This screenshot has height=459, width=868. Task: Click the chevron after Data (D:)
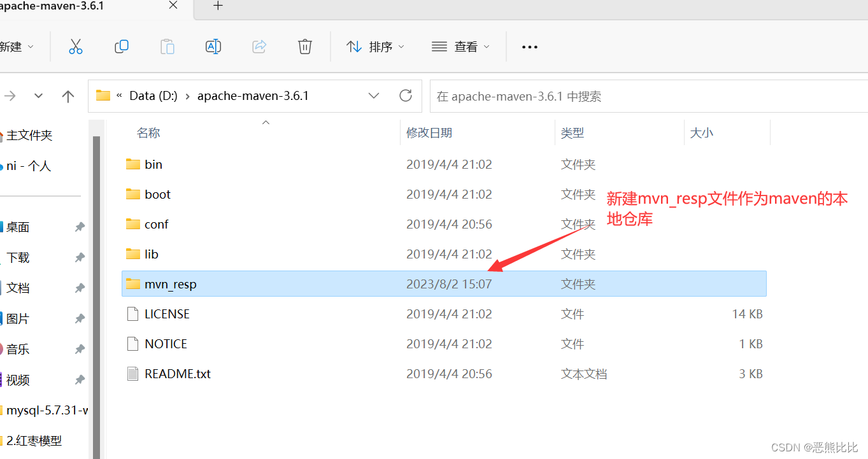pyautogui.click(x=187, y=96)
